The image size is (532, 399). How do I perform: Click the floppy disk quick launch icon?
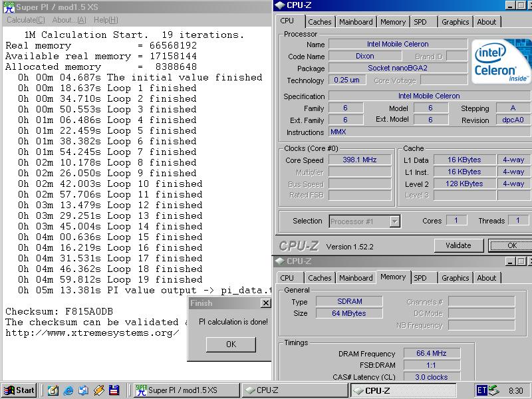(114, 390)
